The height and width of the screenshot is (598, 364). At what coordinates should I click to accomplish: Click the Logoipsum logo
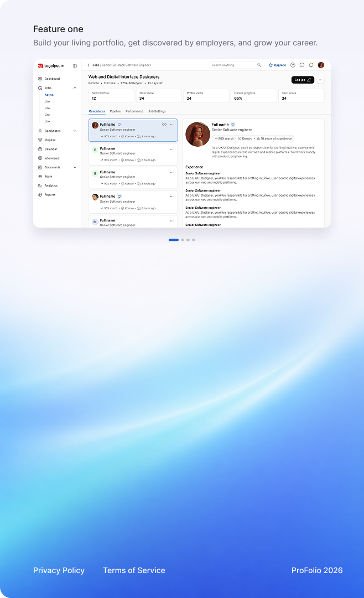(51, 65)
